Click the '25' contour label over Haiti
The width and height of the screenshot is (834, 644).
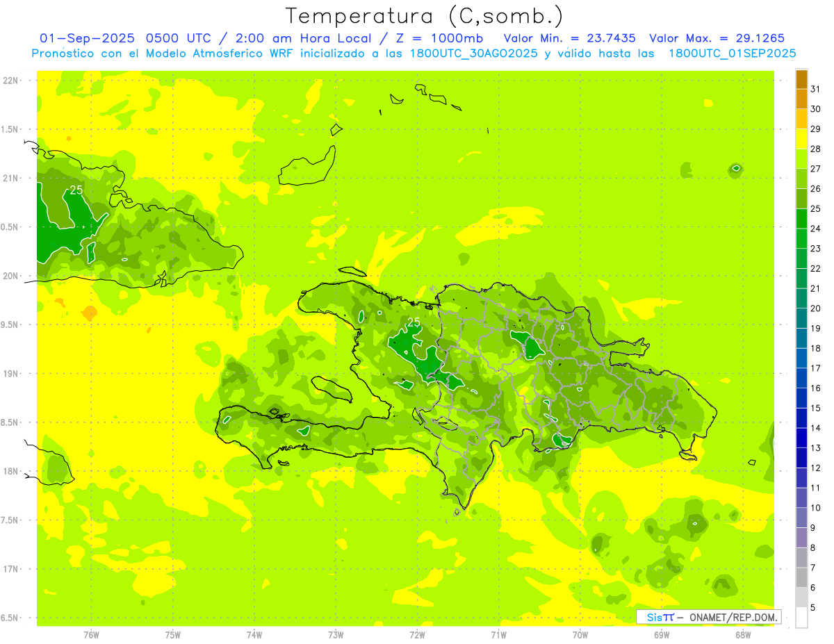pos(414,322)
